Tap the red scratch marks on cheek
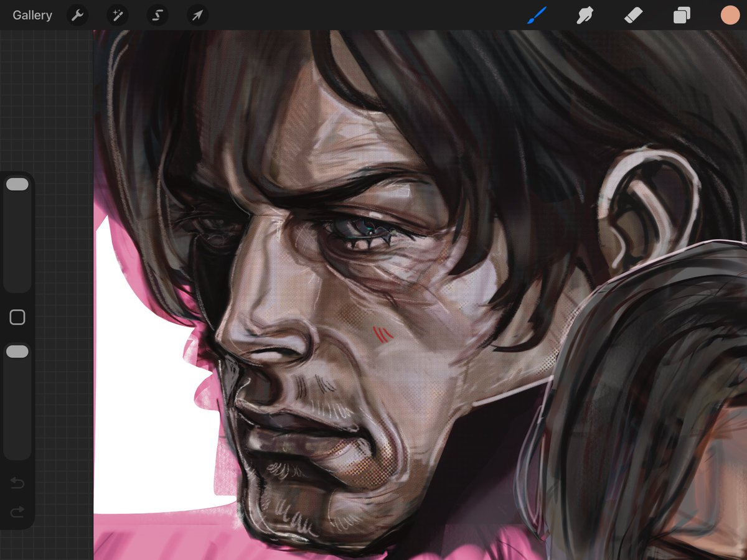Screen dimensions: 747x560 click(x=383, y=335)
